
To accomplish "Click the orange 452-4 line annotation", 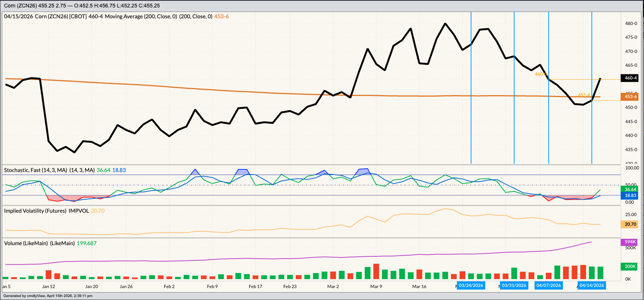I will [x=584, y=95].
